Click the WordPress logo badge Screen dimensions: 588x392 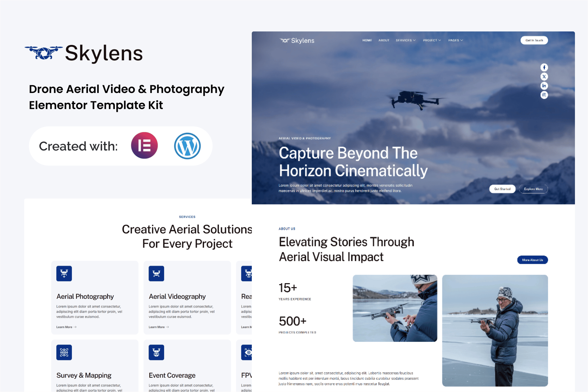click(x=187, y=146)
